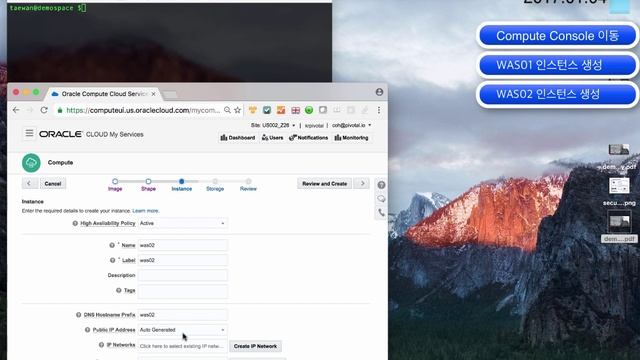Click the yellow trophy-like extension icon
This screenshot has width=640, height=360.
coord(253,110)
